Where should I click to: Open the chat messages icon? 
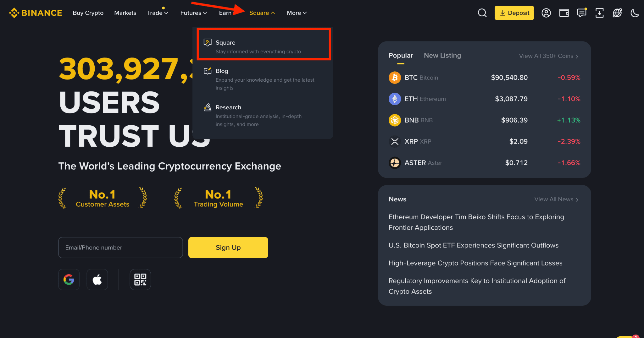coord(582,13)
